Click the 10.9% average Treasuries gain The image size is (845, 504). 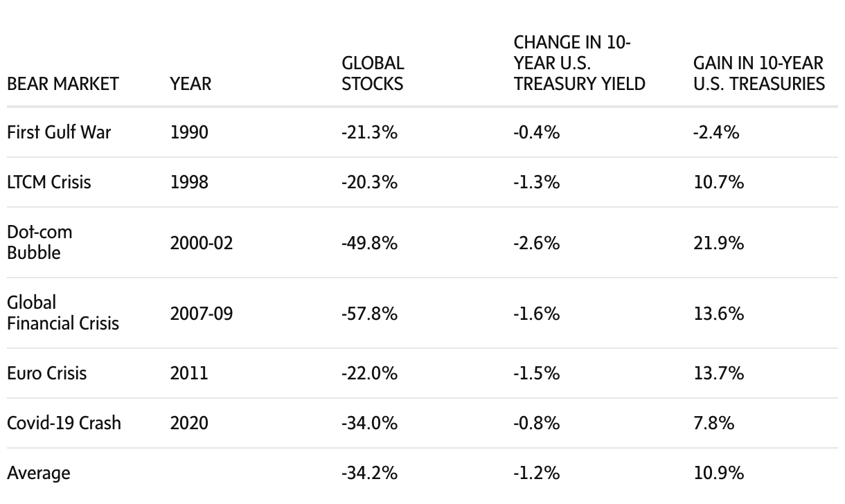point(718,473)
